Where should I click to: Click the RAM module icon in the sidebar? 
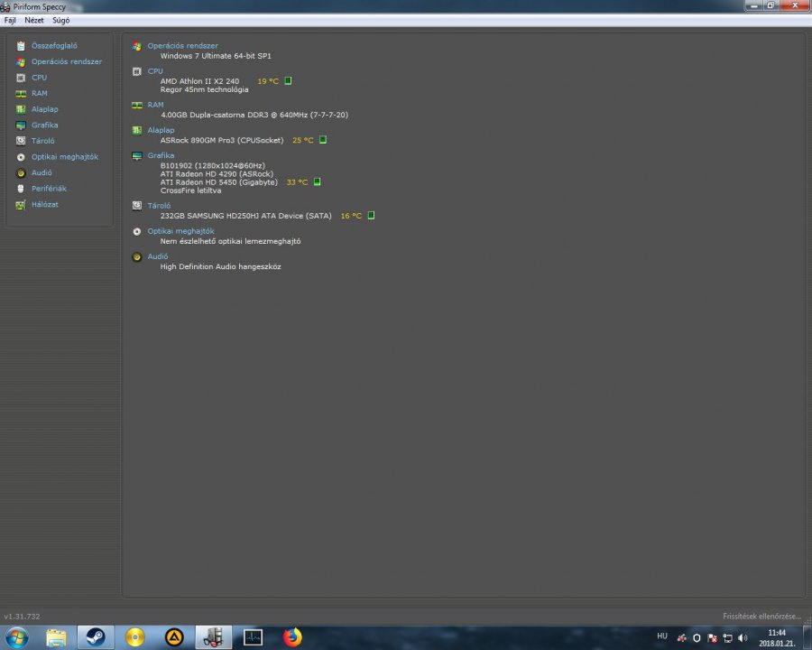(21, 94)
